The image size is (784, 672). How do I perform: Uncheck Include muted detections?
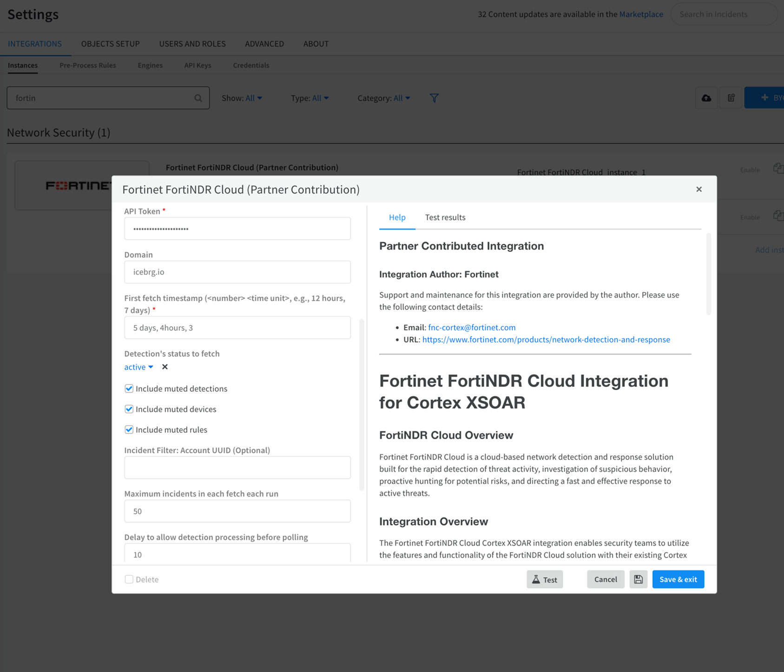129,389
